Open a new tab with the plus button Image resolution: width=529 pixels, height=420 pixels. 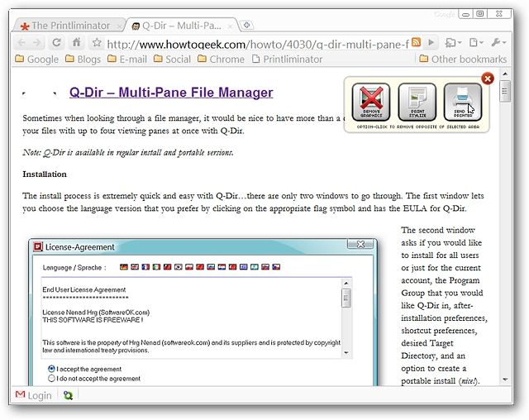[x=246, y=26]
